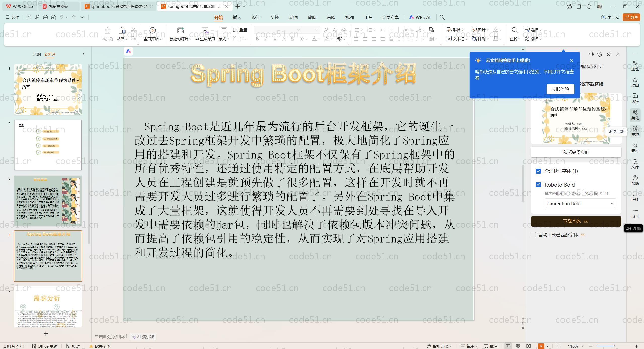Open the AI generate single page tool

pyautogui.click(x=205, y=31)
